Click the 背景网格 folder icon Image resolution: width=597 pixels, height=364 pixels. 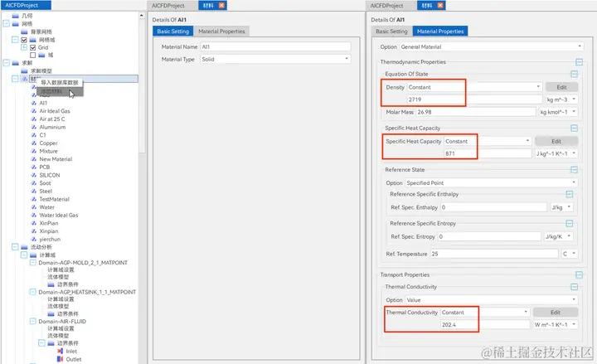coord(24,32)
